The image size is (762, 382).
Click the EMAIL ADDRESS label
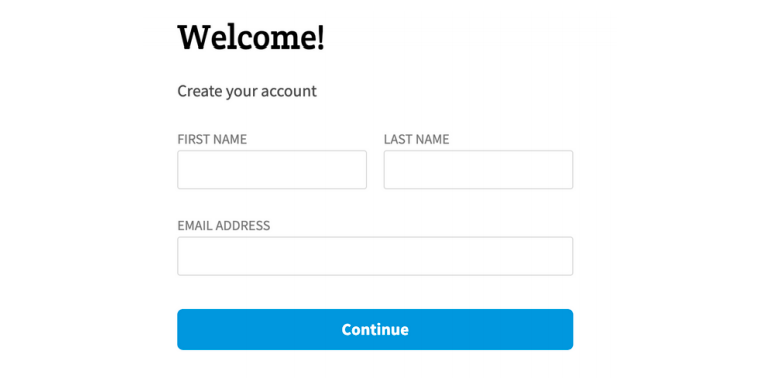(x=224, y=226)
